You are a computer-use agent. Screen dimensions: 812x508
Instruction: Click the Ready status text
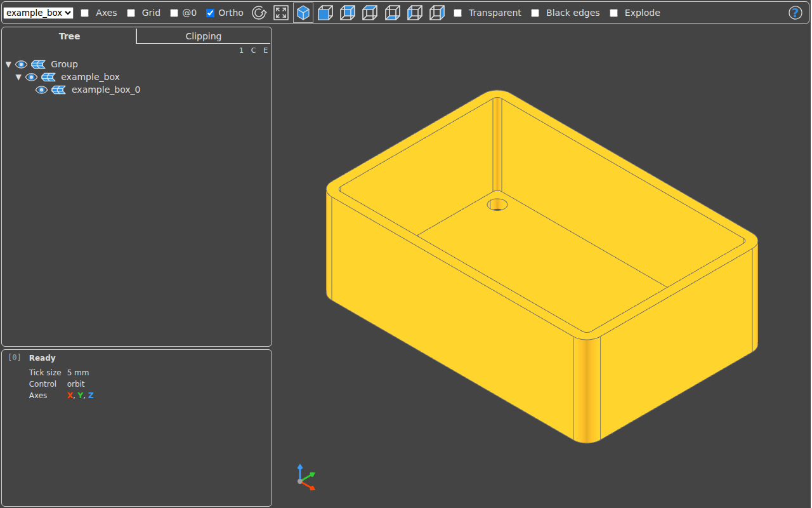click(43, 358)
